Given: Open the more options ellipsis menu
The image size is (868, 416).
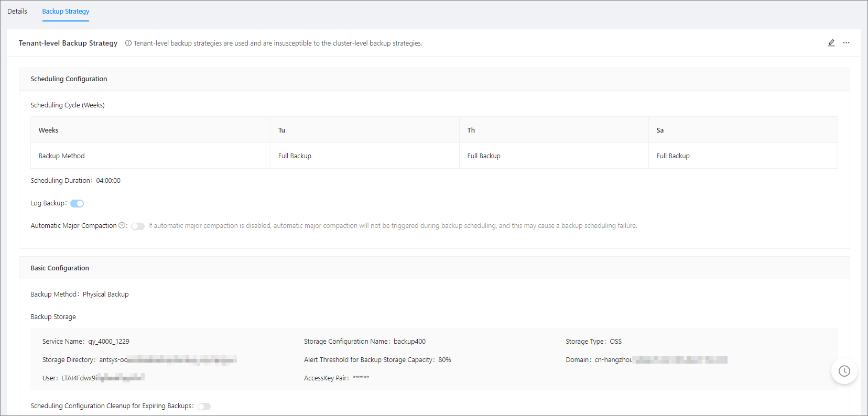Looking at the screenshot, I should click(x=846, y=43).
